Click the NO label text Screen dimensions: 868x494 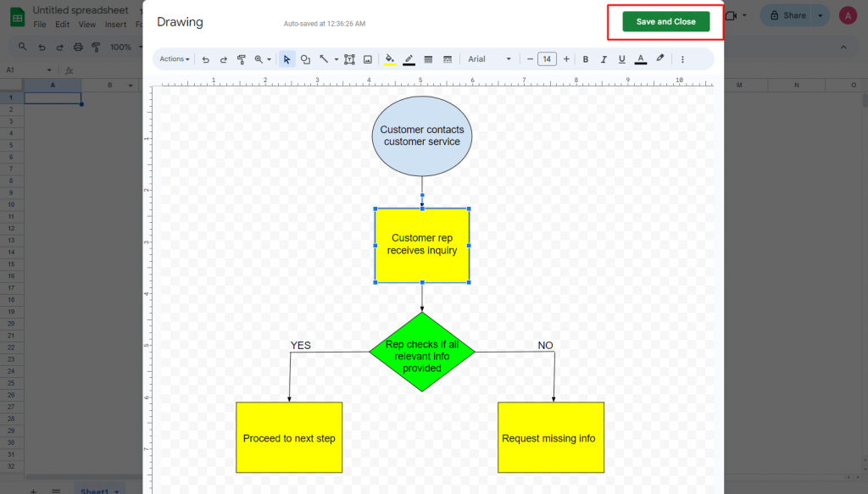(x=545, y=345)
